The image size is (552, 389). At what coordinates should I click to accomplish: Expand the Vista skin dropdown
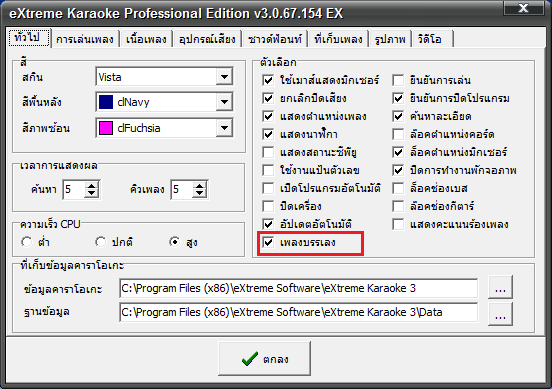(x=224, y=76)
